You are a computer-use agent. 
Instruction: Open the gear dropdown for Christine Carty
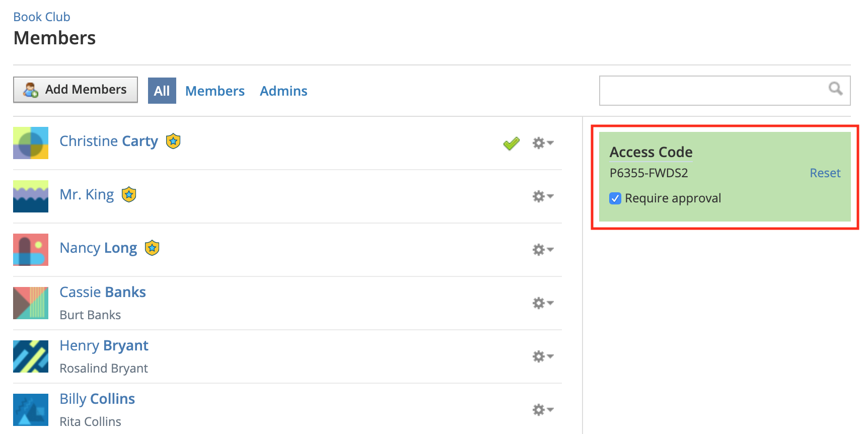tap(543, 143)
